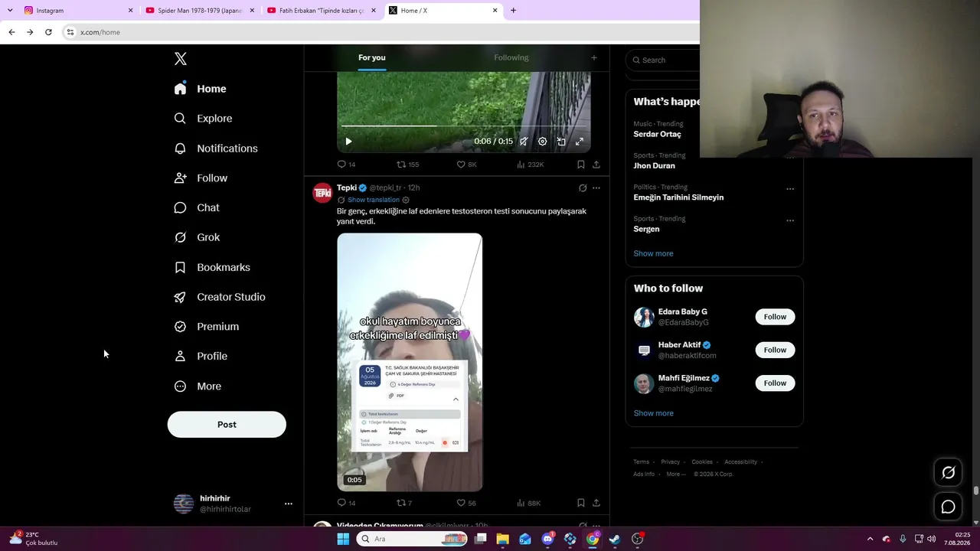Open options for the Sergen trend
This screenshot has height=551, width=980.
(790, 220)
